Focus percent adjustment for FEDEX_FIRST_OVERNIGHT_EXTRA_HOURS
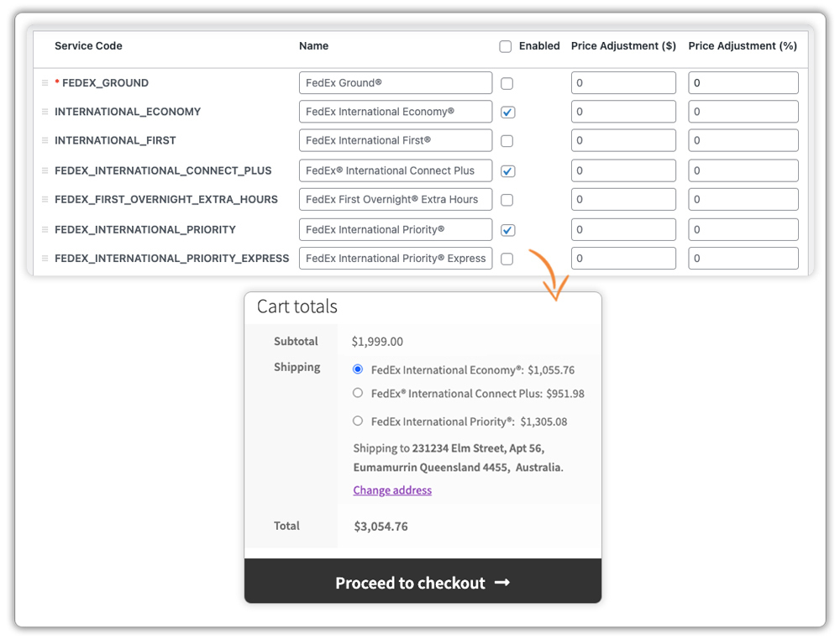 click(x=743, y=199)
